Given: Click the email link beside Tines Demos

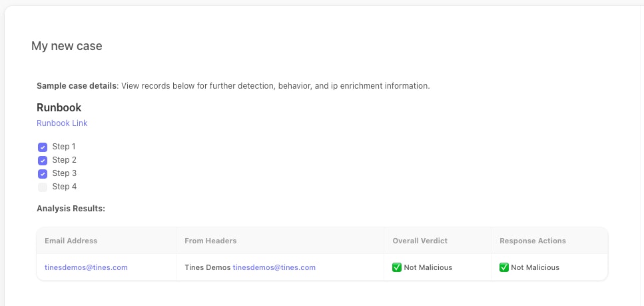Looking at the screenshot, I should click(274, 267).
